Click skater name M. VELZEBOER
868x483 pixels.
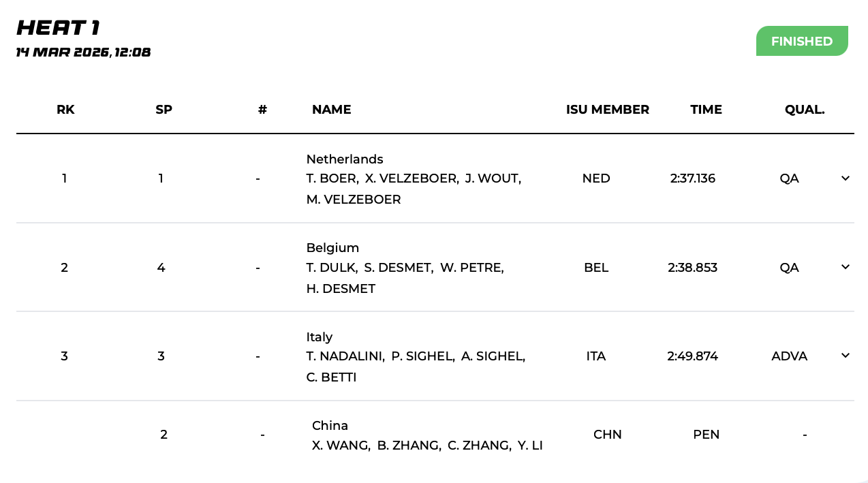tap(354, 200)
